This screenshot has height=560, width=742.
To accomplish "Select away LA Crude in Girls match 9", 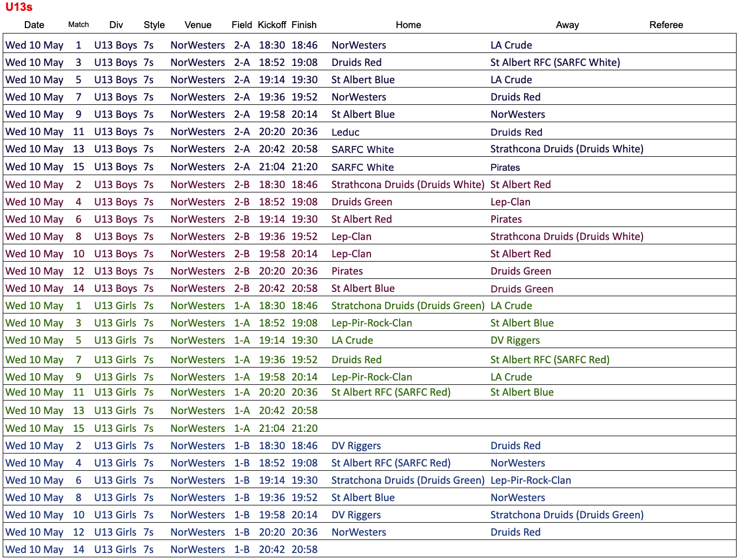I will coord(511,377).
